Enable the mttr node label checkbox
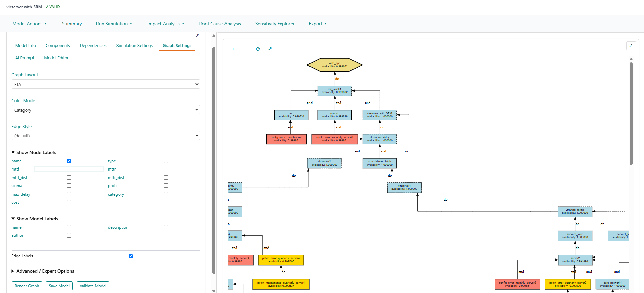Viewport: 644px width, 293px height. coord(166,169)
